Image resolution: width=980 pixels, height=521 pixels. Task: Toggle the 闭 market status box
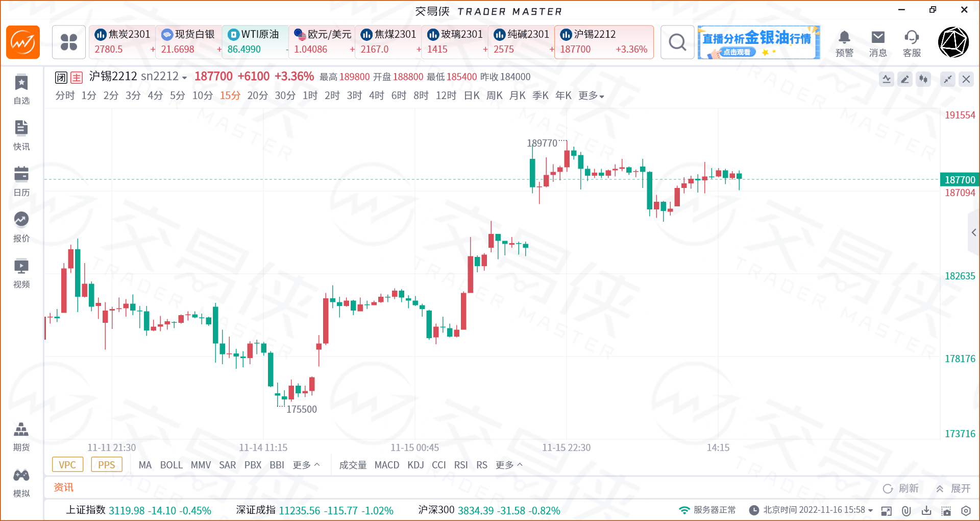click(61, 78)
